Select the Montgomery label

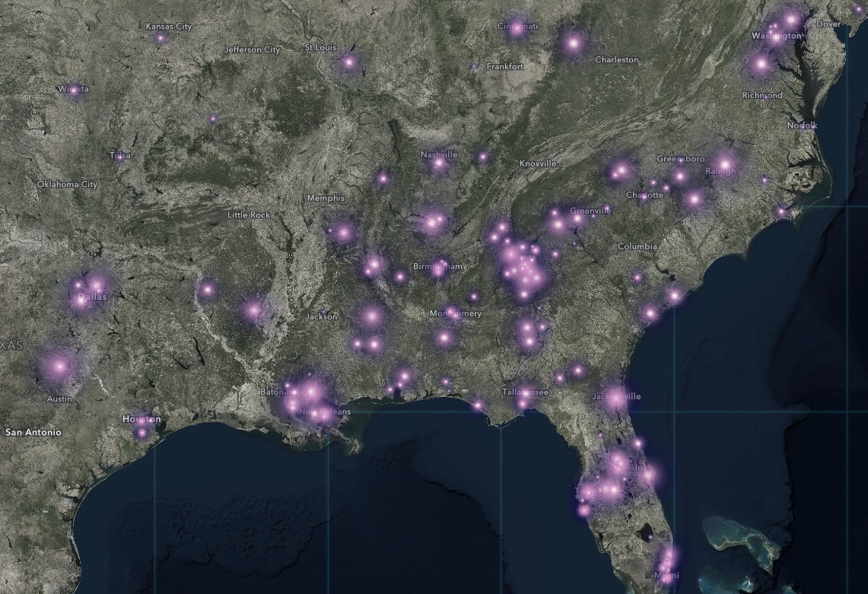456,314
